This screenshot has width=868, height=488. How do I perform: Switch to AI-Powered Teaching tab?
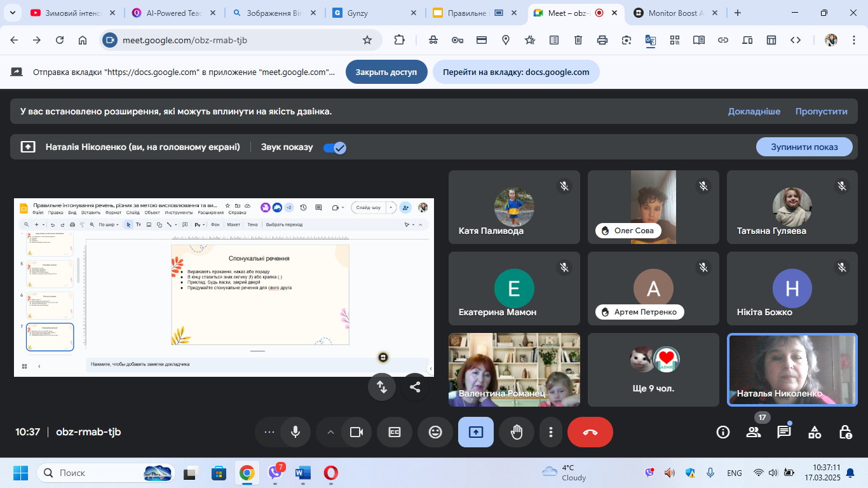pyautogui.click(x=174, y=13)
